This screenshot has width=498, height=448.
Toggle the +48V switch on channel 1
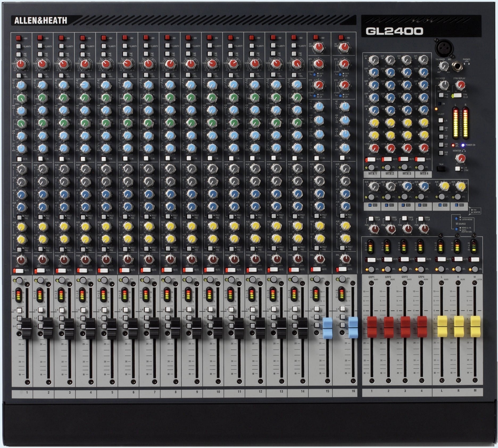pyautogui.click(x=18, y=38)
